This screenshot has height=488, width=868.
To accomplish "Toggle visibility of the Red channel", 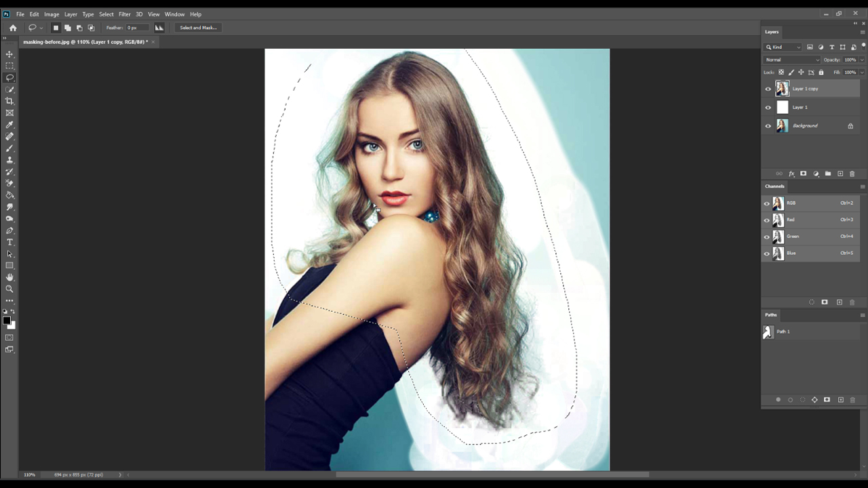I will [767, 220].
